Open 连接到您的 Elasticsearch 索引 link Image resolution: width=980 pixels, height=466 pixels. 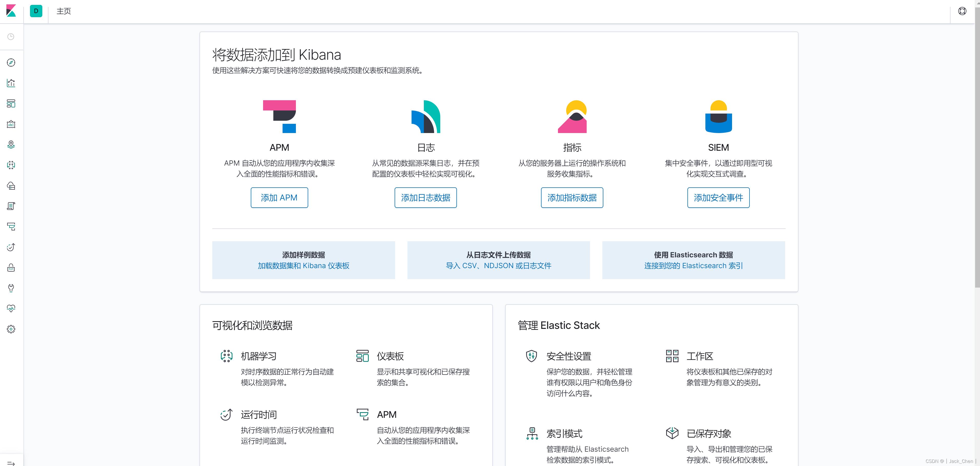[694, 266]
